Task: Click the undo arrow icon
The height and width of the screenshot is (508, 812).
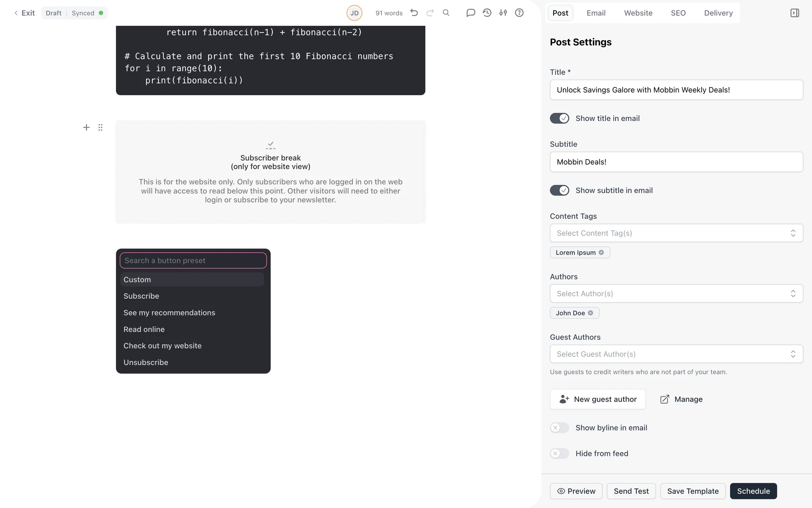Action: click(x=414, y=13)
